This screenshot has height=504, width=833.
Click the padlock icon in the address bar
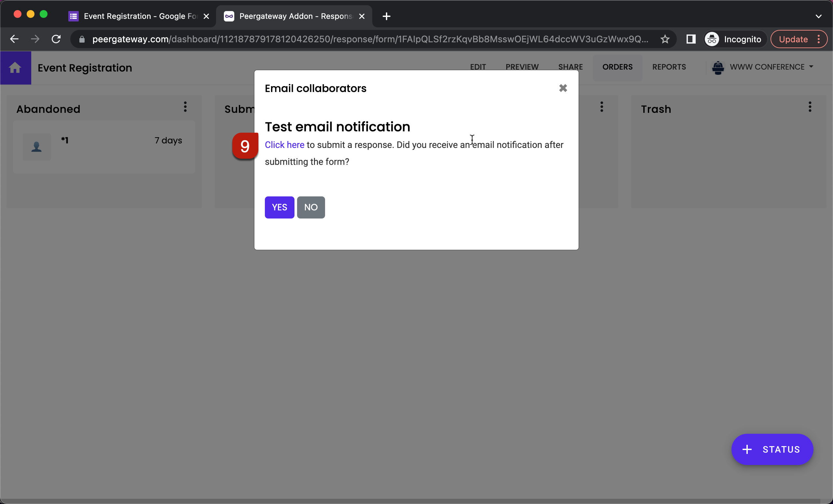(81, 39)
